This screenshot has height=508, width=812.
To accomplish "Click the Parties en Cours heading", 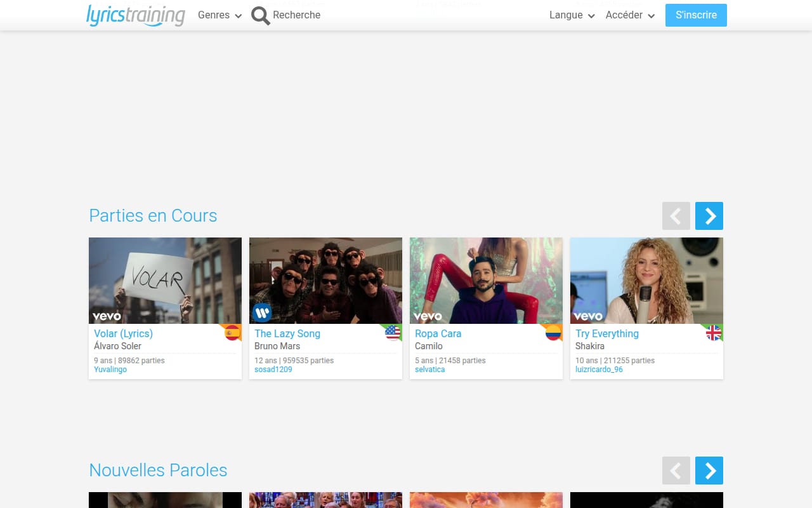I will pyautogui.click(x=153, y=216).
